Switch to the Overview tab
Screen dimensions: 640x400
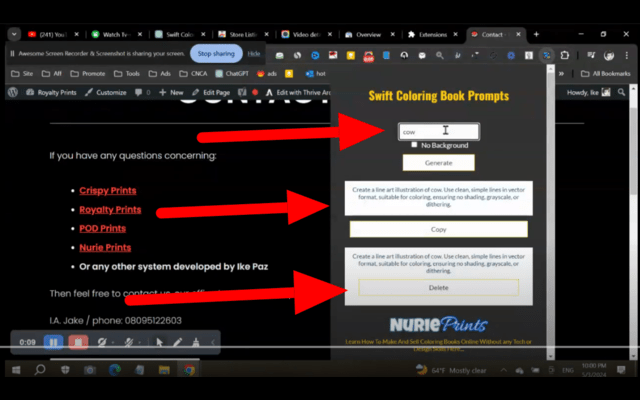coord(369,35)
